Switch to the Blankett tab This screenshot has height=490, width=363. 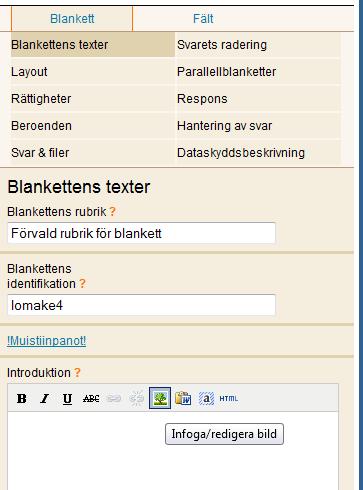(x=72, y=19)
